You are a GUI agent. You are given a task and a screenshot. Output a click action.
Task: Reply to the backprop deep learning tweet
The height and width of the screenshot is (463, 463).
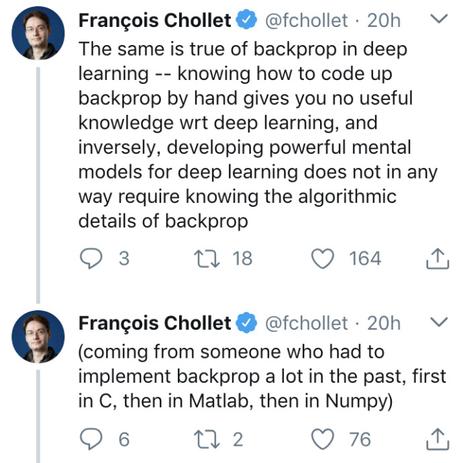tap(91, 259)
